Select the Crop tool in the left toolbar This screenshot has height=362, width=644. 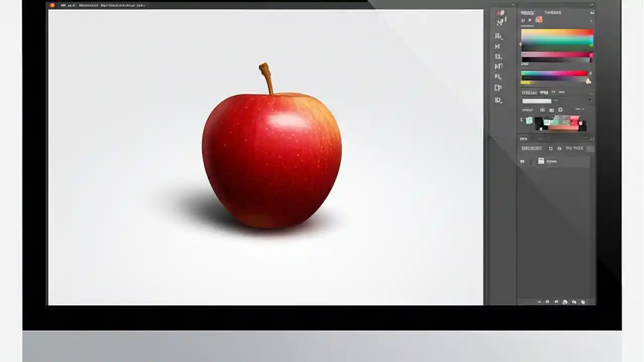point(498,66)
